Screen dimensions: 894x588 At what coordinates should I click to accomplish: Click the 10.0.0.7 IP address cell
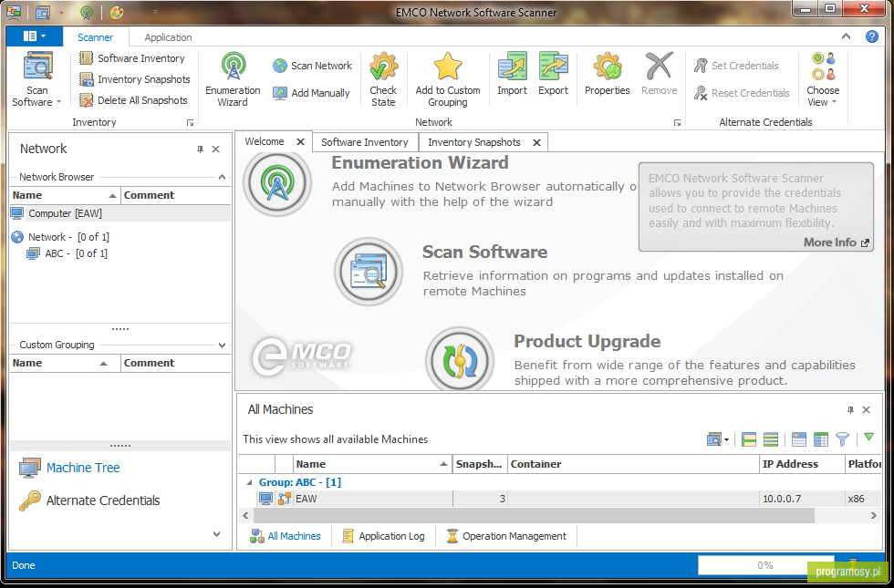click(802, 499)
